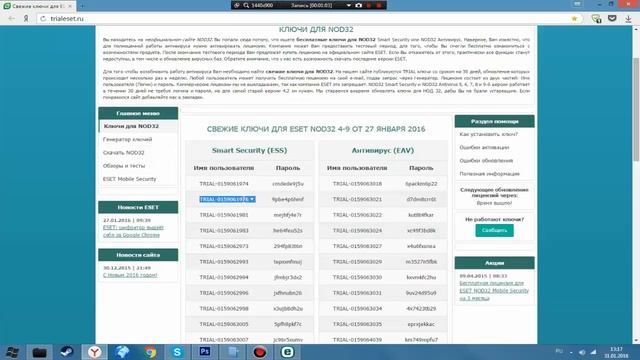Screen dimensions: 640x360
Task: Click EAV username cell 'TRIAL-0159063030'
Action: click(x=357, y=277)
